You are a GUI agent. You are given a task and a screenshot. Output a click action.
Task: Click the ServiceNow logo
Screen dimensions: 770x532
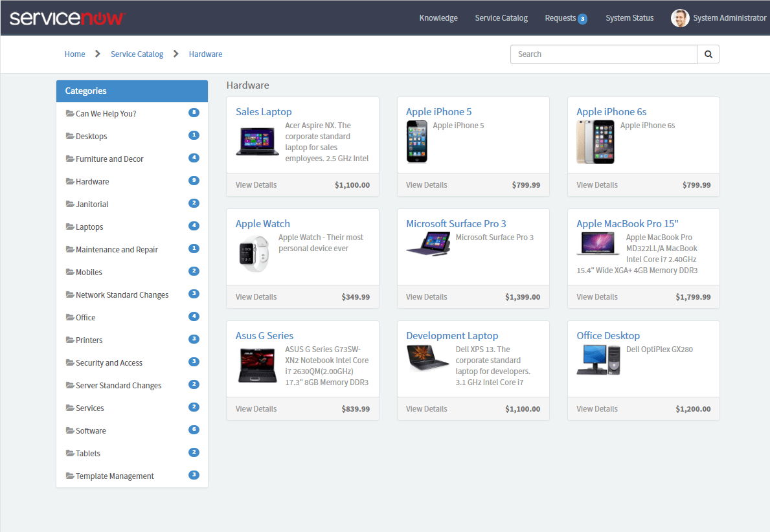[x=68, y=17]
